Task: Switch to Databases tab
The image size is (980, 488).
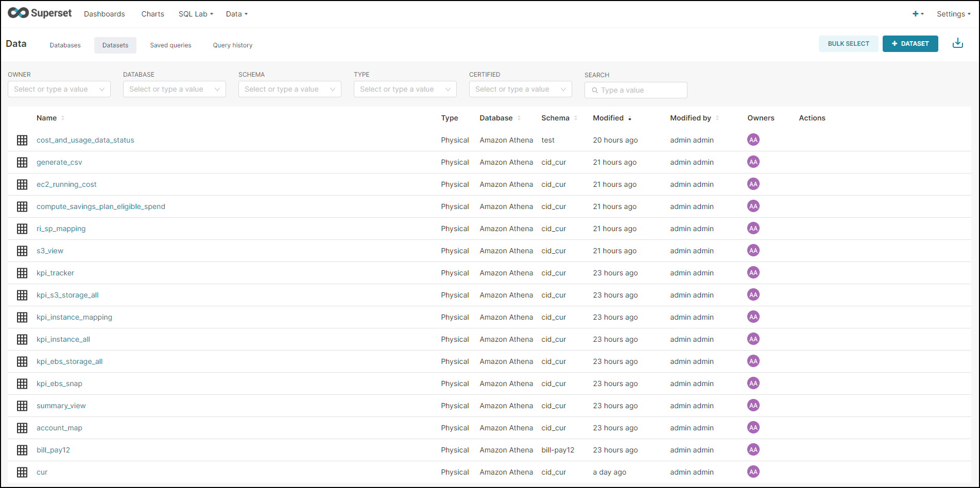Action: [x=65, y=45]
